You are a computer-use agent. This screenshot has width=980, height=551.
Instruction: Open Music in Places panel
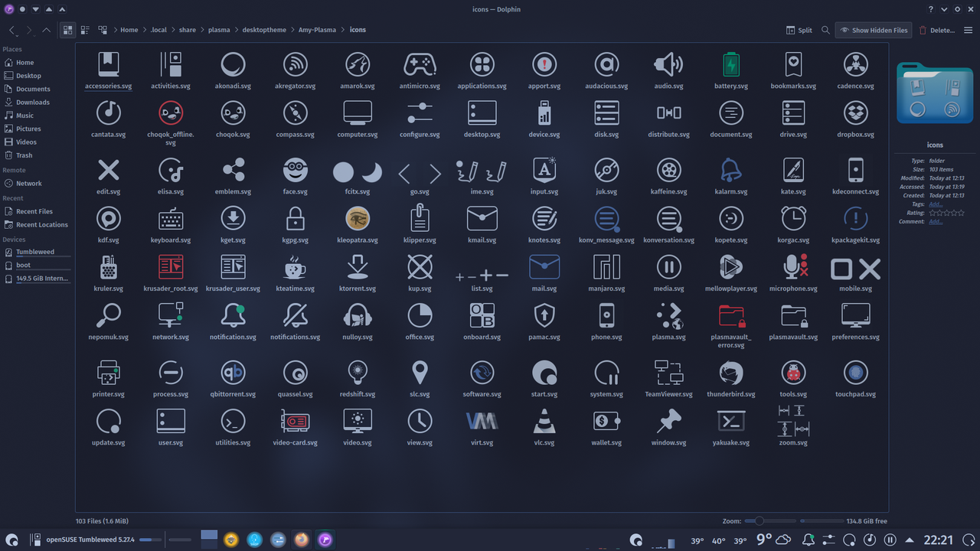[38, 116]
